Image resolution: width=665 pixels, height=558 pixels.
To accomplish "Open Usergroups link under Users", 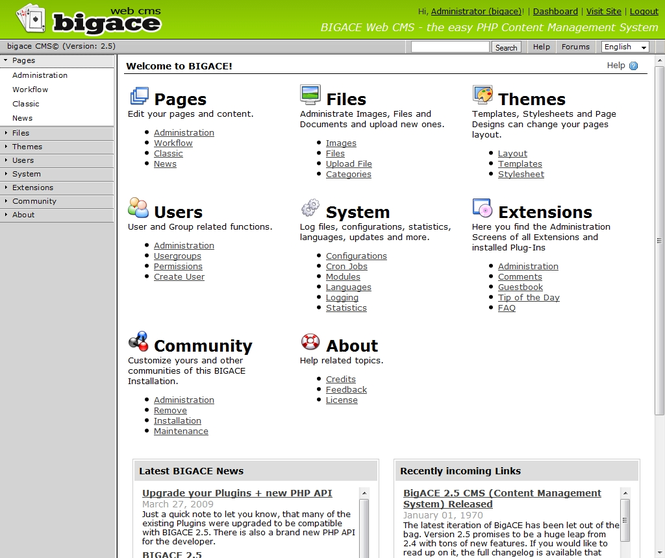I will click(x=177, y=256).
